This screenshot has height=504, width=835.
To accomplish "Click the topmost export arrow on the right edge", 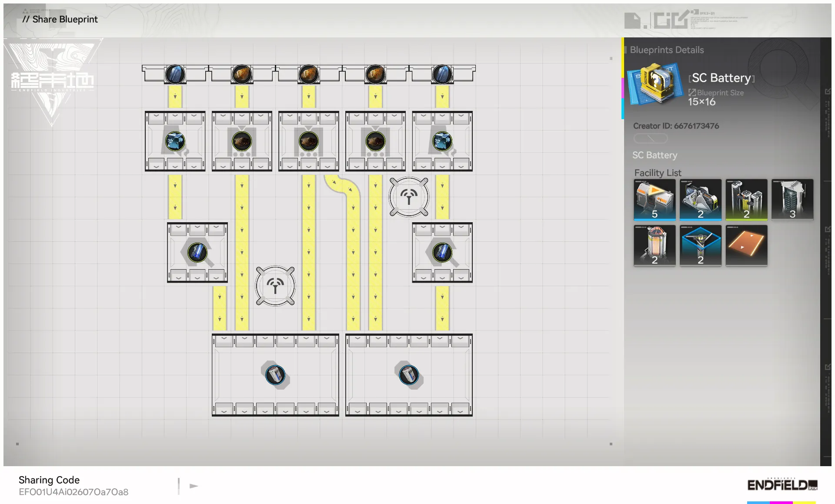I will point(828,91).
